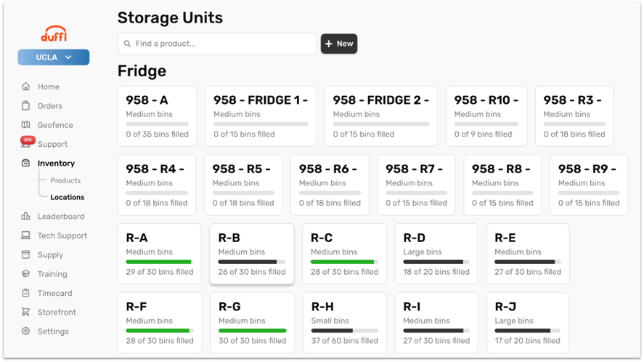Click the Settings gear icon
The image size is (644, 362).
tap(26, 331)
